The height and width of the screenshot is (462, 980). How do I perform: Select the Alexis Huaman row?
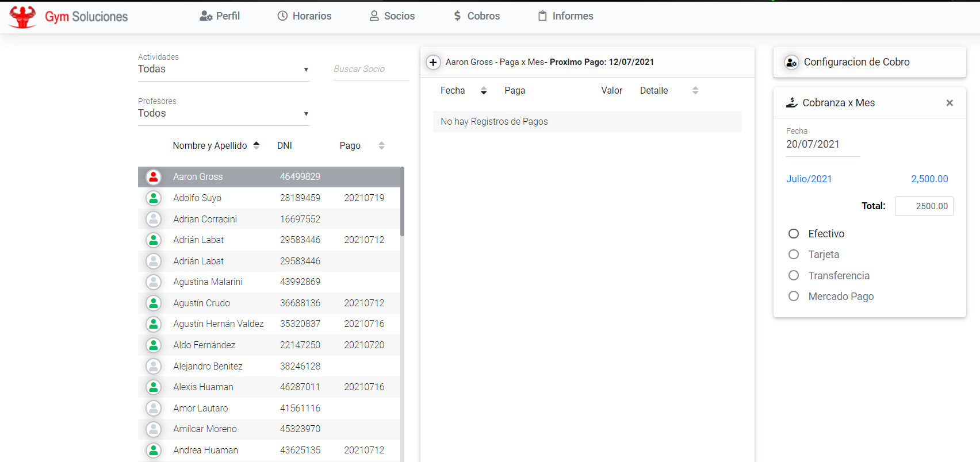(x=269, y=387)
